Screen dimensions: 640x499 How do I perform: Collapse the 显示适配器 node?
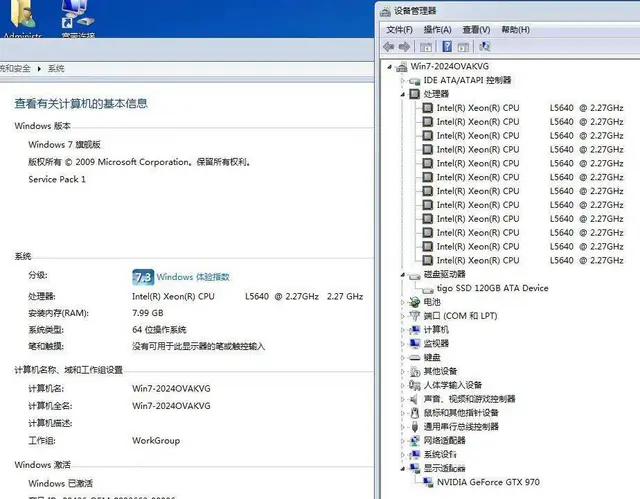click(x=403, y=468)
